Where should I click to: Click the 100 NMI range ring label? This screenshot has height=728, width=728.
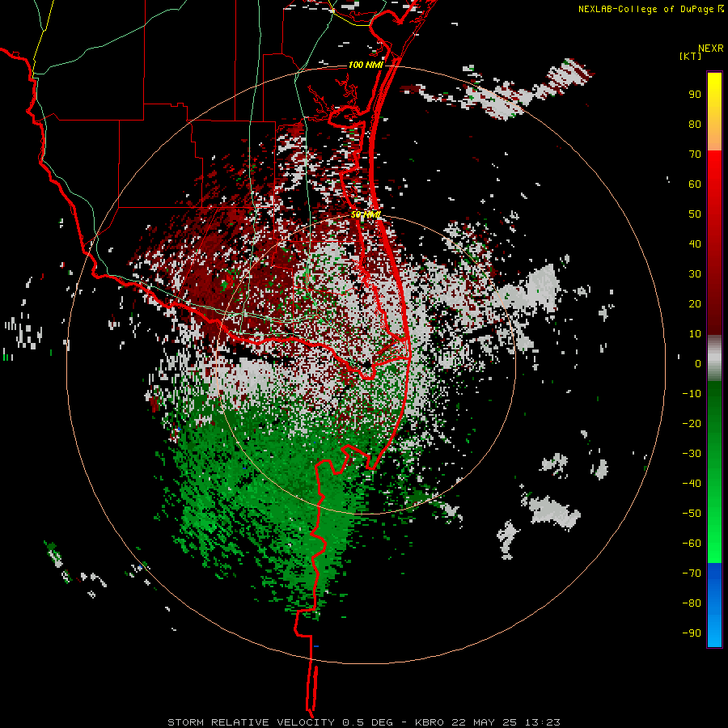click(x=366, y=65)
